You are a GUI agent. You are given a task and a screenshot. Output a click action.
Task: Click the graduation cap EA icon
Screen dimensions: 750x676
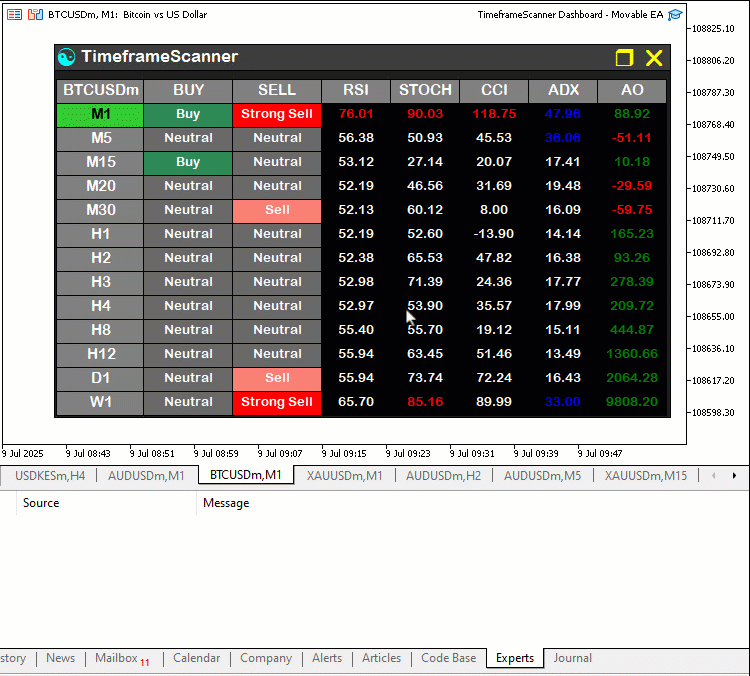pyautogui.click(x=675, y=15)
